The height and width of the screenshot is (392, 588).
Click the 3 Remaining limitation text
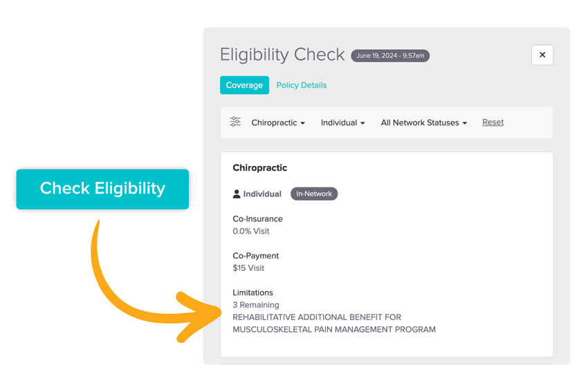click(256, 305)
